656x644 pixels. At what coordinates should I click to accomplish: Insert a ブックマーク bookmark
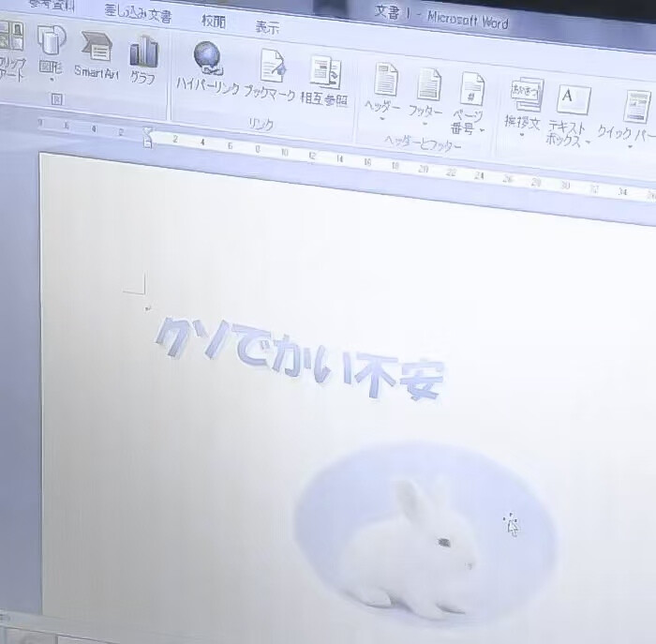coord(270,74)
